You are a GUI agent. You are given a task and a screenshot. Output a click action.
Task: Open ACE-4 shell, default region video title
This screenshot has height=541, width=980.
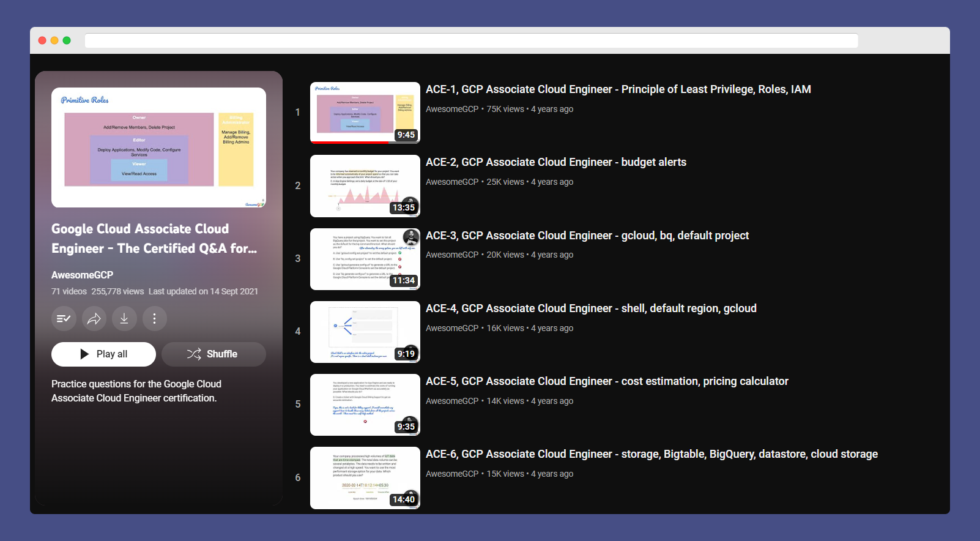[x=590, y=308]
